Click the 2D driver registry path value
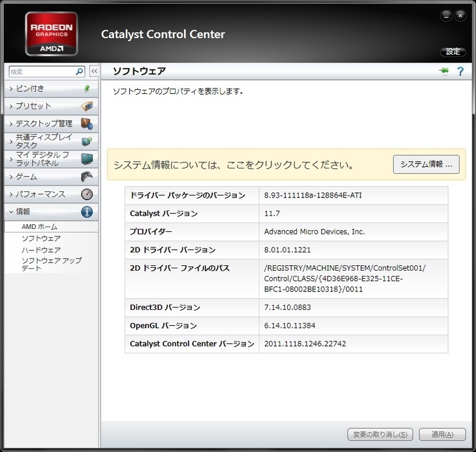This screenshot has width=476, height=452. click(345, 278)
